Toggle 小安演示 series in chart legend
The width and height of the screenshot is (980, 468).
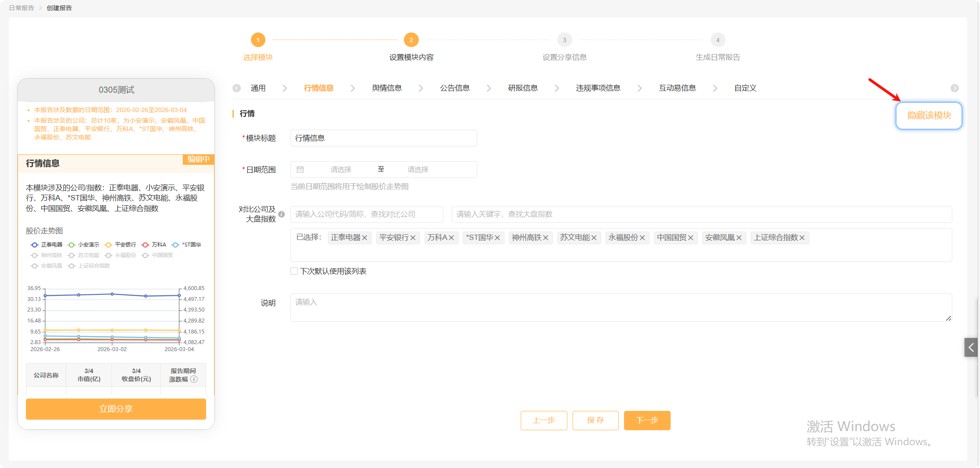point(83,245)
